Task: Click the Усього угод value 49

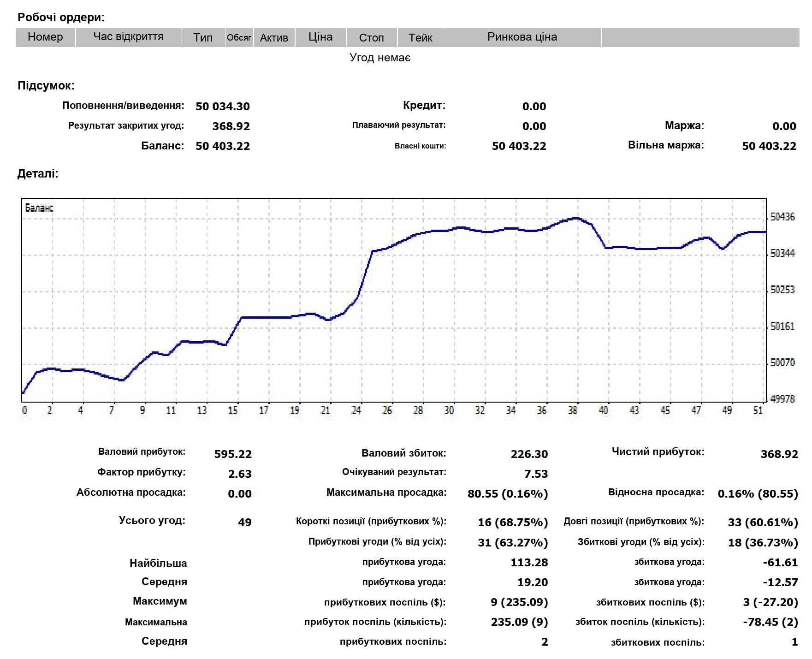Action: pos(245,522)
